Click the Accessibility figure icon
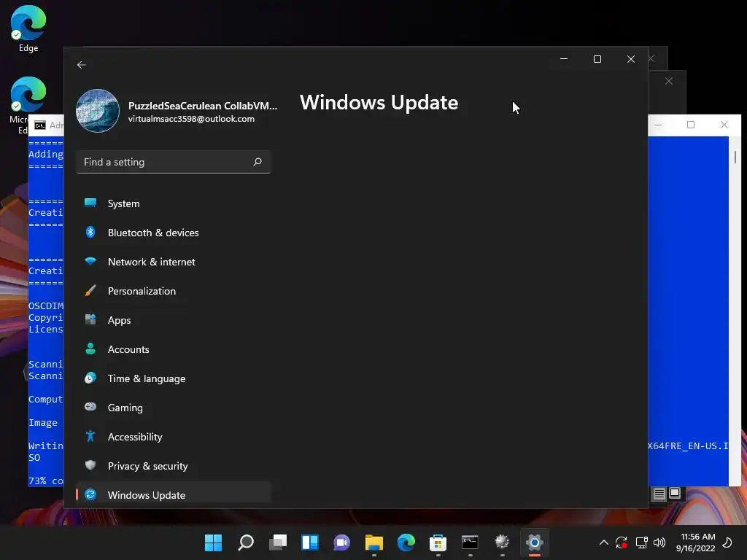 point(90,436)
